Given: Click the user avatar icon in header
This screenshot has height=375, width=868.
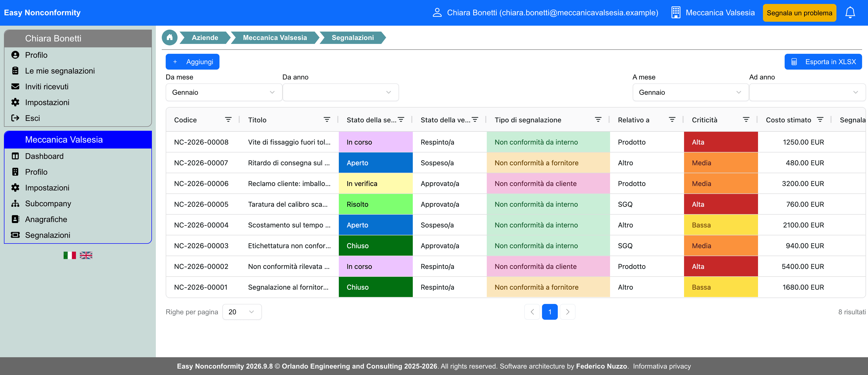Looking at the screenshot, I should pyautogui.click(x=437, y=13).
